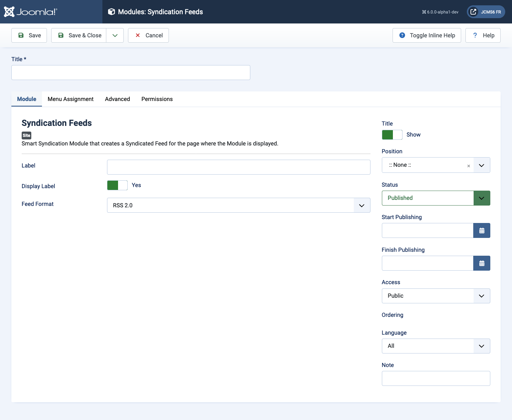Click the module Title input field
The height and width of the screenshot is (420, 512).
(131, 73)
